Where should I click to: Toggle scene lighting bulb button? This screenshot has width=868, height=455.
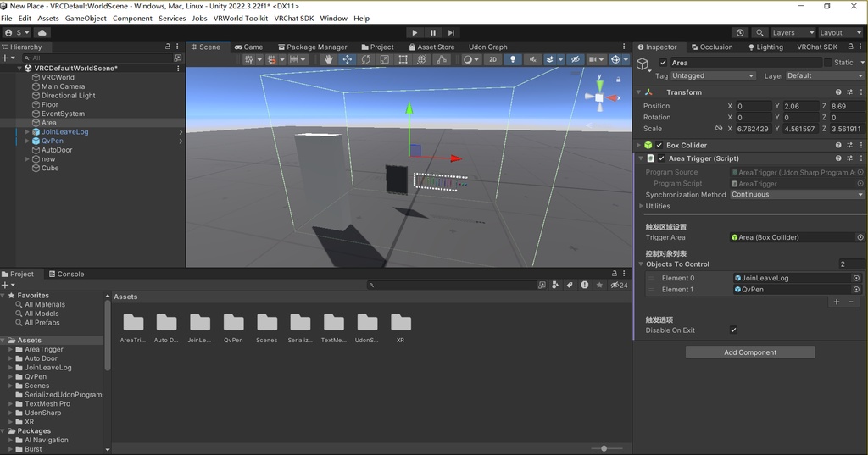click(513, 59)
